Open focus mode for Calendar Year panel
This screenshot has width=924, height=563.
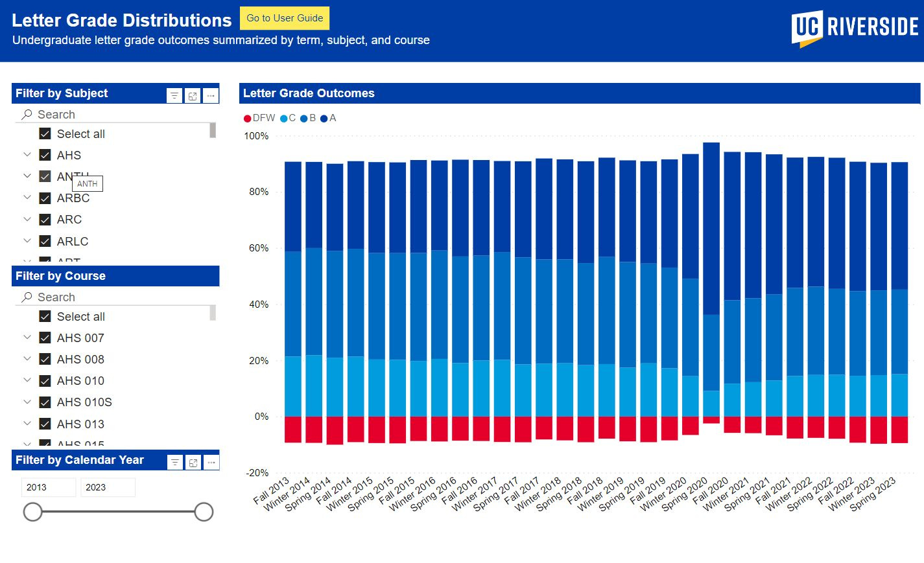(193, 462)
